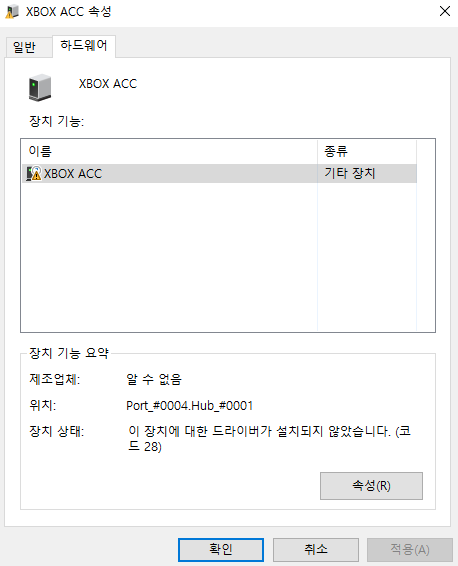Click the XBOX ACC heading beside the large icon
The width and height of the screenshot is (458, 566).
(x=108, y=84)
